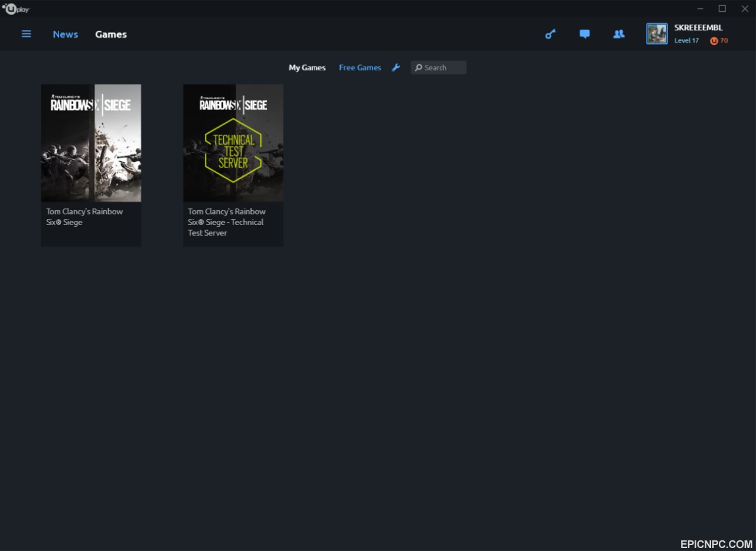
Task: Minimize the Uplay window
Action: [x=700, y=8]
